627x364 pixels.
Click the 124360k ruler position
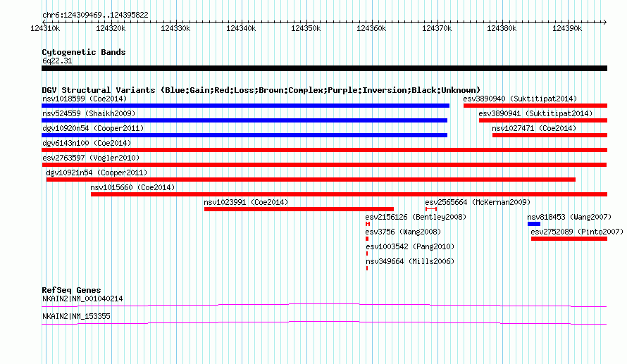[x=371, y=28]
